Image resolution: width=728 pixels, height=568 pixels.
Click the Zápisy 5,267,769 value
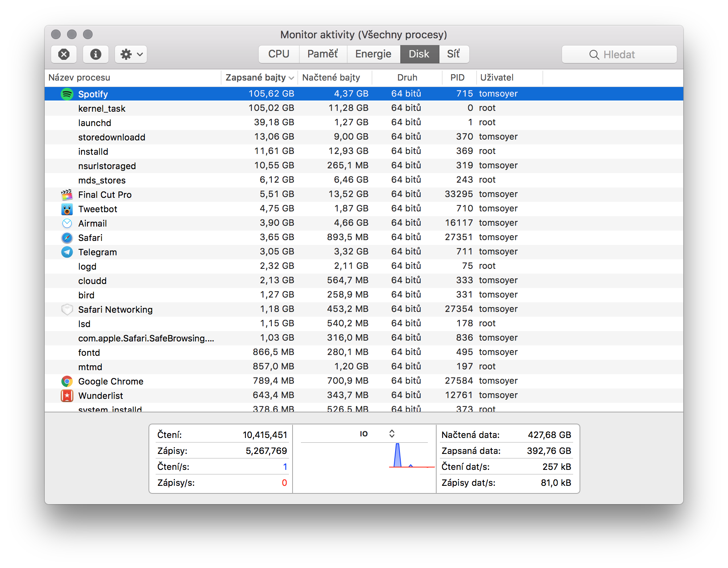tap(266, 451)
